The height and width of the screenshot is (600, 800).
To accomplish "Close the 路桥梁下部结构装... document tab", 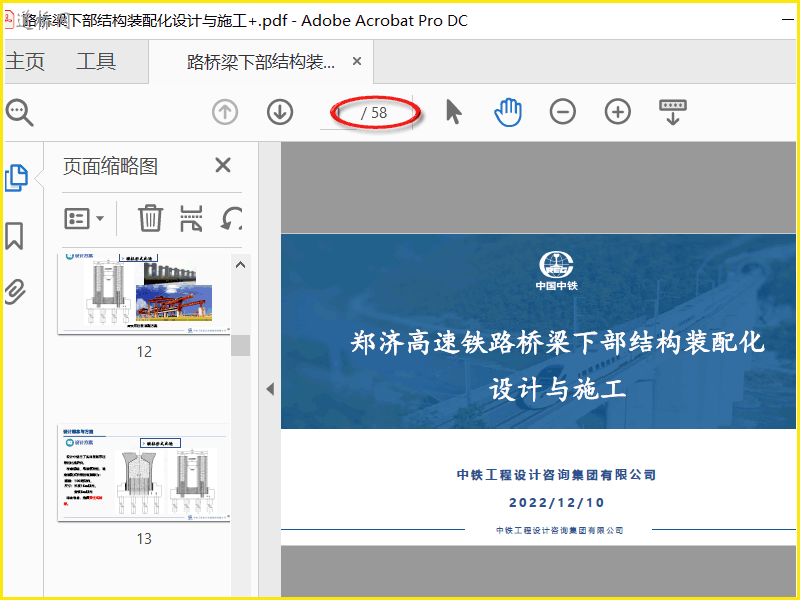I will point(357,61).
